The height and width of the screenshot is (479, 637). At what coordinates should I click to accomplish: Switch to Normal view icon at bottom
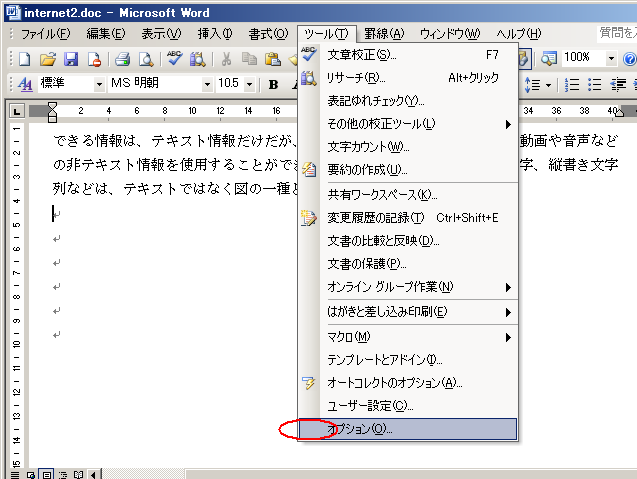point(15,475)
